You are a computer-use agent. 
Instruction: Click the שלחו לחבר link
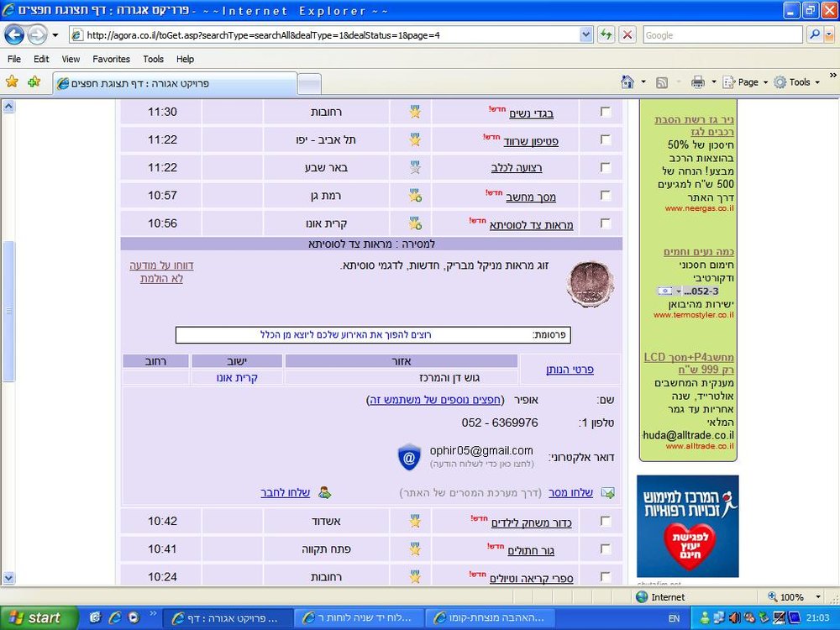point(285,493)
